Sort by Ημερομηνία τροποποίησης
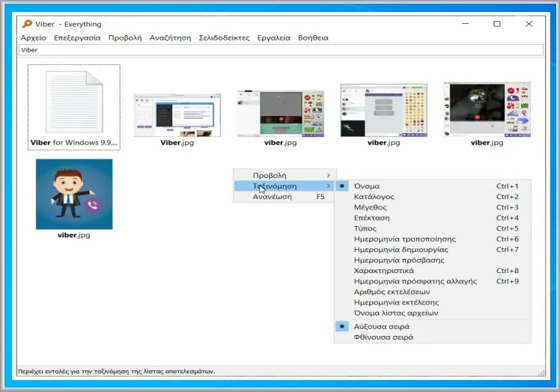 (x=433, y=239)
